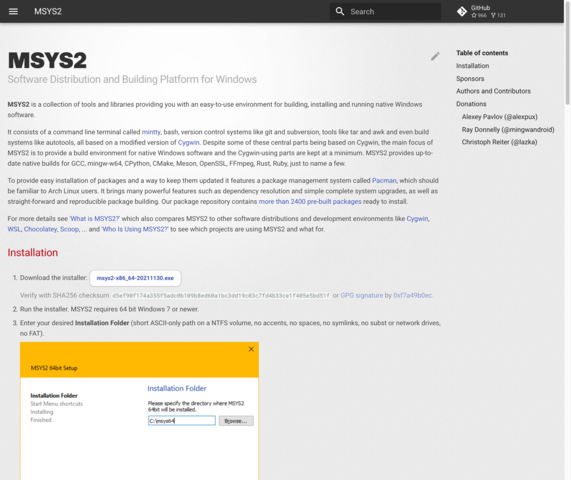Open 'What is MSYS2?' link
Screen dimensions: 571x480
(x=95, y=219)
